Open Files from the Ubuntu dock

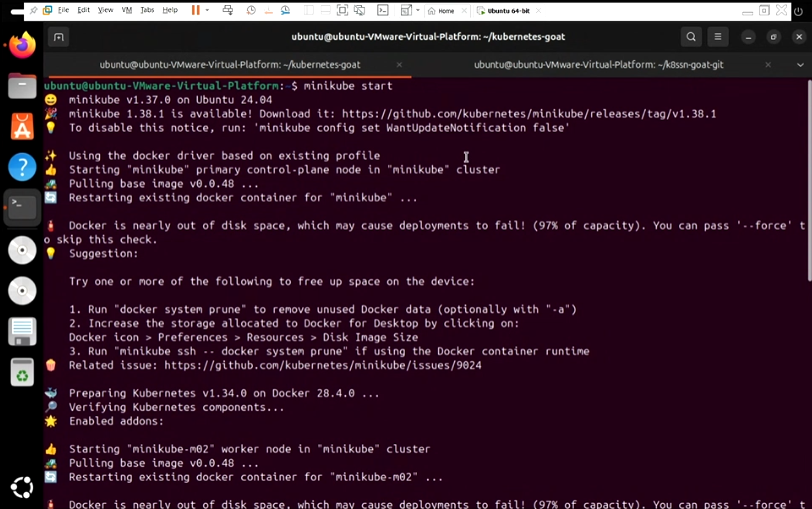pyautogui.click(x=22, y=86)
